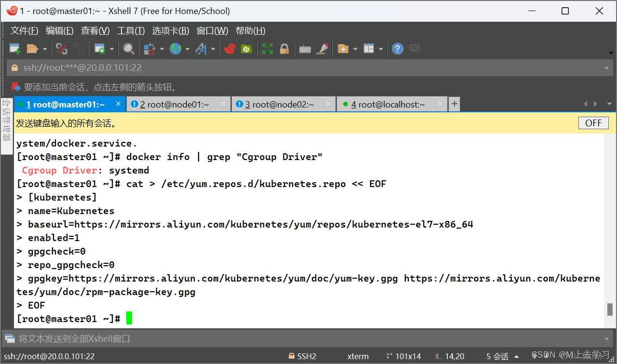Image resolution: width=617 pixels, height=364 pixels.
Task: Open the 编辑(E) menu
Action: [59, 31]
